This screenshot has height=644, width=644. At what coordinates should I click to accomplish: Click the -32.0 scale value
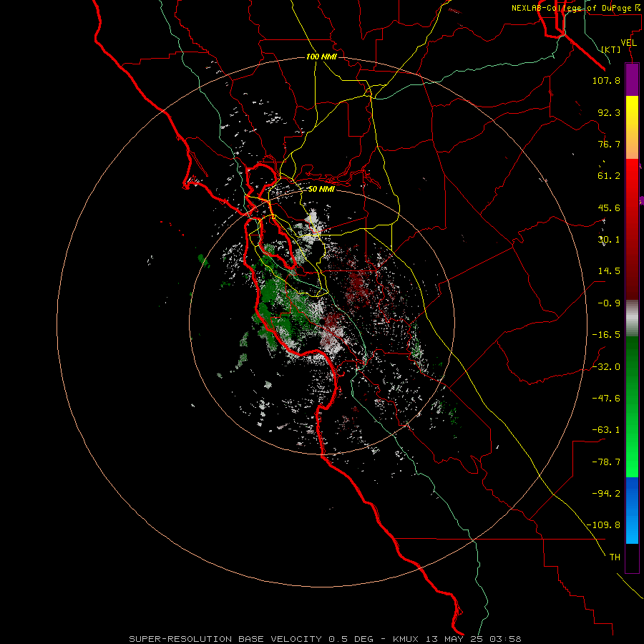click(606, 367)
